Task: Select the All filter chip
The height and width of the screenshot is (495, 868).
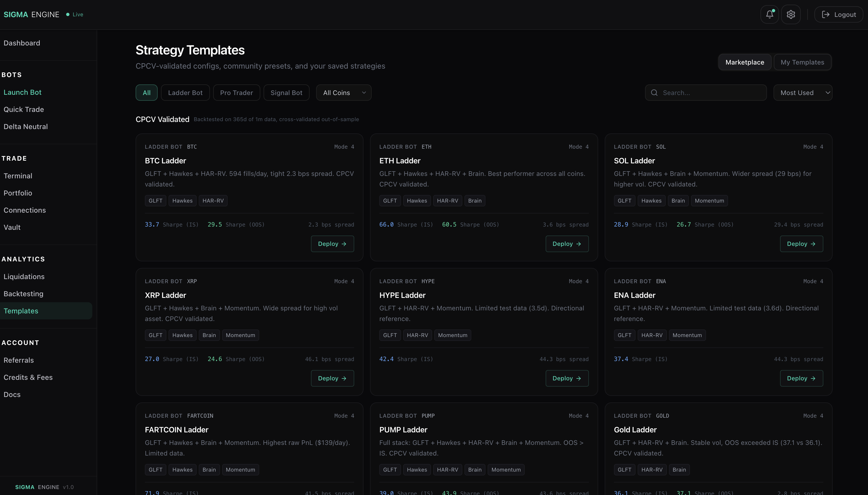Action: (x=146, y=93)
